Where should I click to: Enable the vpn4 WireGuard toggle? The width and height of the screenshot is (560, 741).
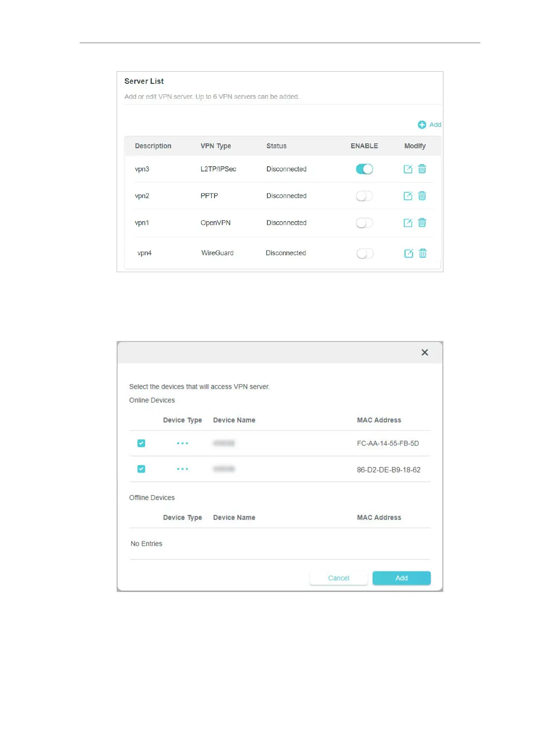tap(365, 253)
